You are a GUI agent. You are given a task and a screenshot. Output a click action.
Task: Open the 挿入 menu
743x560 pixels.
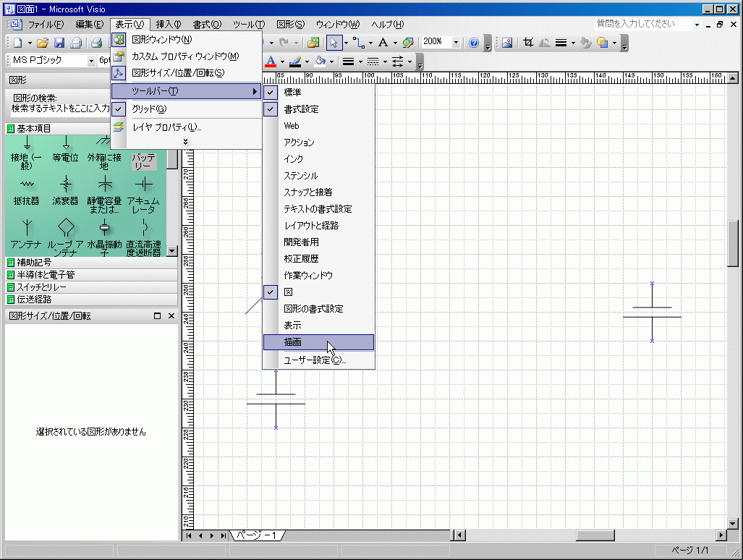(169, 25)
